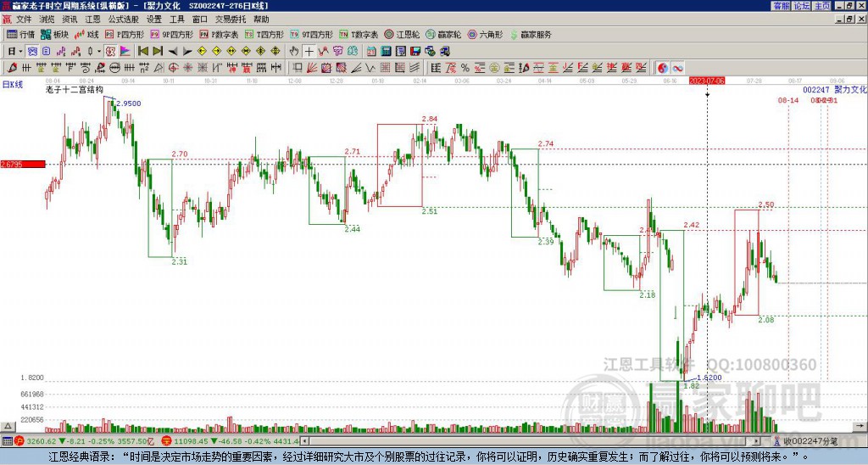Image resolution: width=868 pixels, height=465 pixels.
Task: Select the 日K线 label
Action: (x=13, y=84)
